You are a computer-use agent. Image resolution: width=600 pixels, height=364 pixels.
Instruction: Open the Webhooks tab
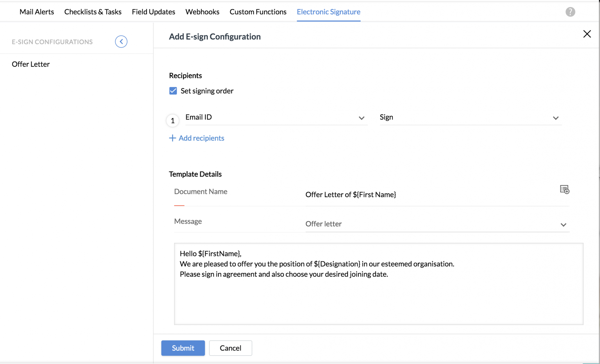(202, 12)
